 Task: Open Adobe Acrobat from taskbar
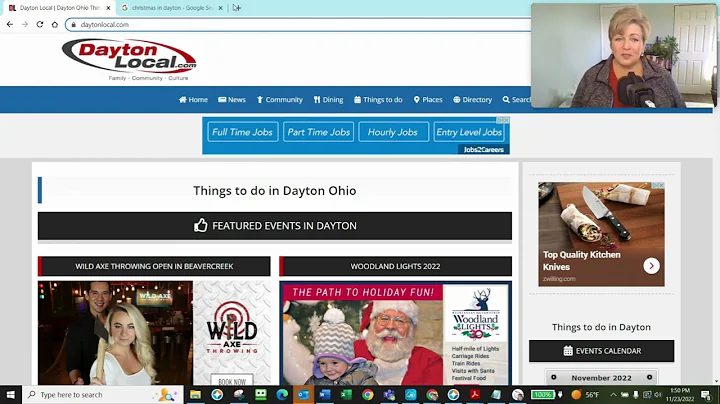(475, 395)
